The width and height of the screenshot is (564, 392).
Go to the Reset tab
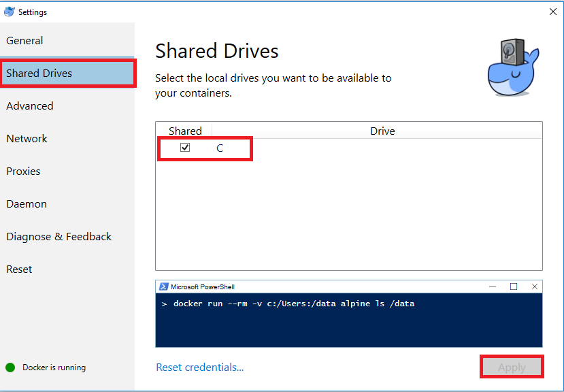click(x=19, y=269)
